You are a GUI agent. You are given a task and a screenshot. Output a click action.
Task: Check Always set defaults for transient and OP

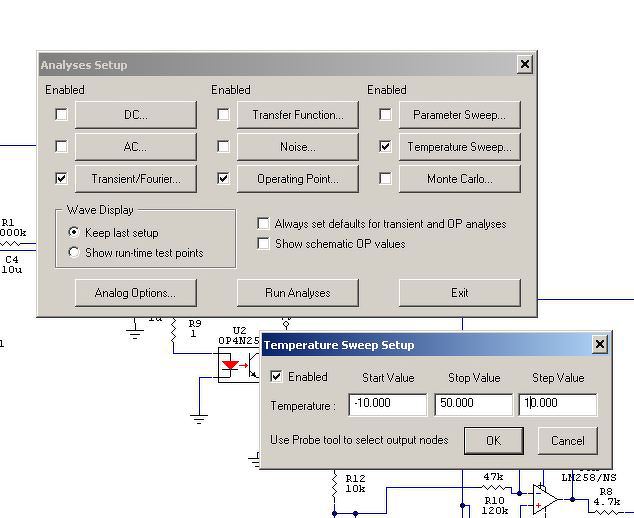[263, 224]
